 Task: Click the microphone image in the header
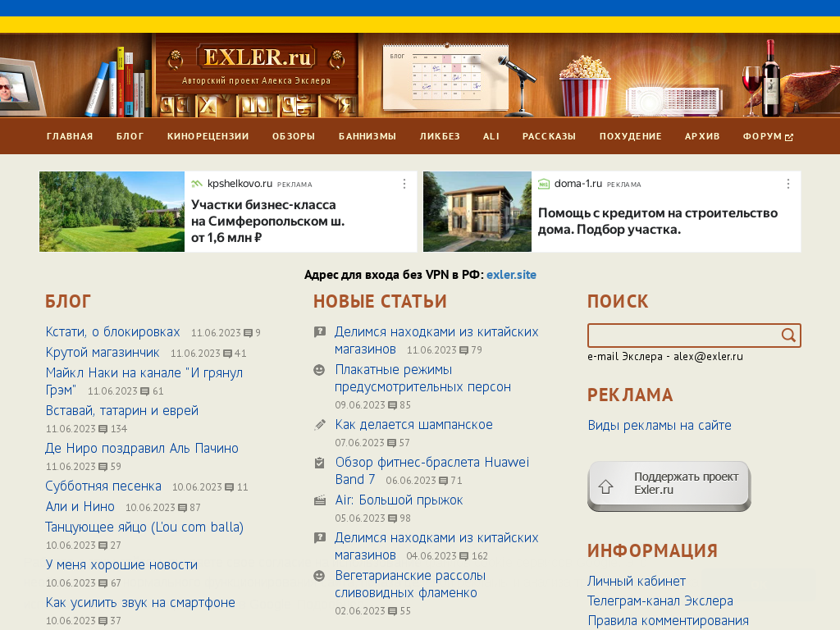coord(518,85)
